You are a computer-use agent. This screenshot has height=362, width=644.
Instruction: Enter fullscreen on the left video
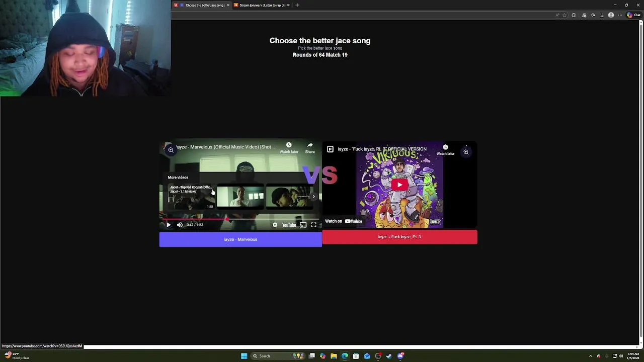tap(313, 225)
